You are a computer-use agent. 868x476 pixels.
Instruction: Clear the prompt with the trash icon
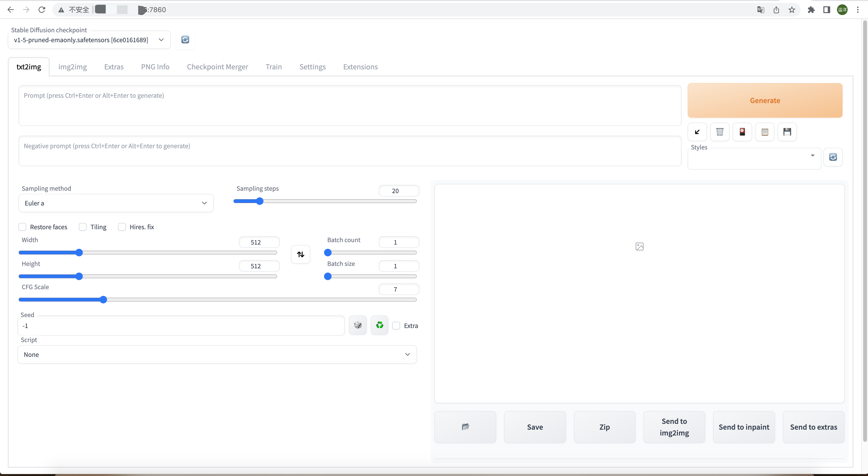(719, 132)
